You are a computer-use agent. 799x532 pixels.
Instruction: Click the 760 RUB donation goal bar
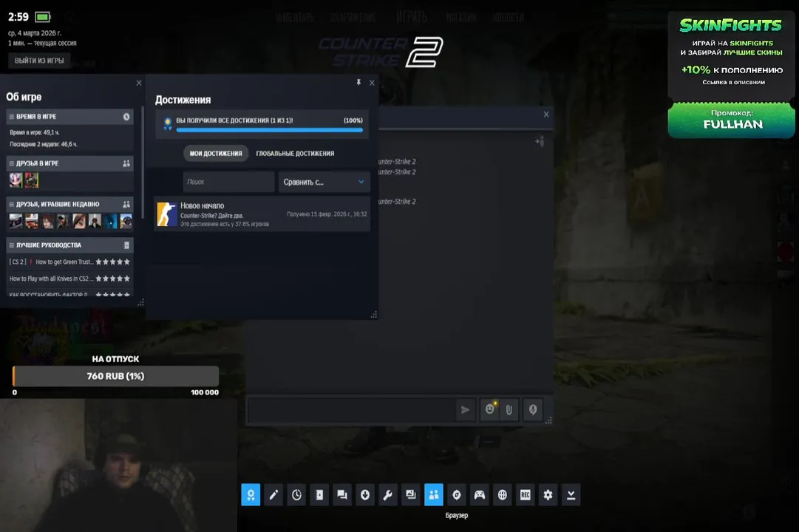point(115,376)
